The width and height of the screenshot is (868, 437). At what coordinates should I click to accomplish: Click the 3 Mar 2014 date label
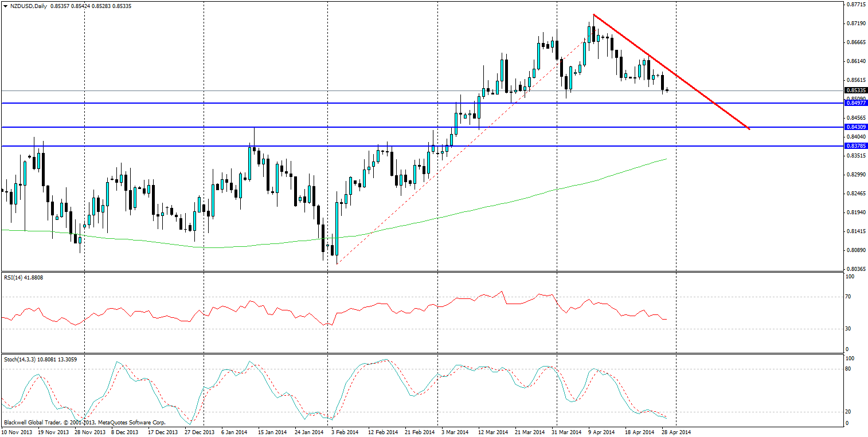coord(454,432)
